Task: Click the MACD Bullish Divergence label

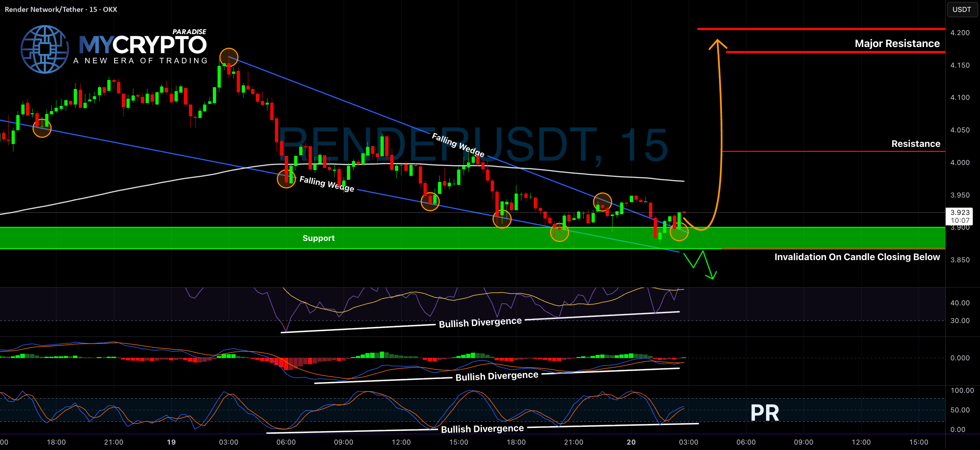Action: 497,376
